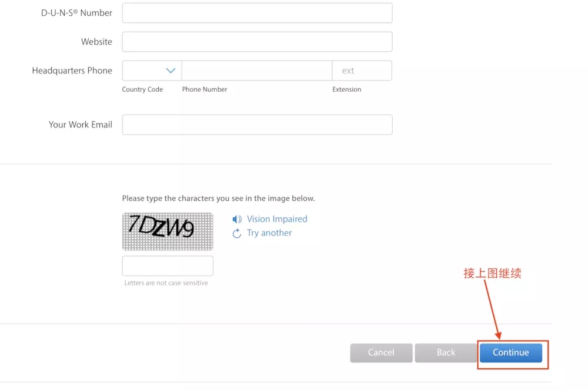Screen dimensions: 588x390
Task: Select the phone Extension field
Action: (x=362, y=70)
